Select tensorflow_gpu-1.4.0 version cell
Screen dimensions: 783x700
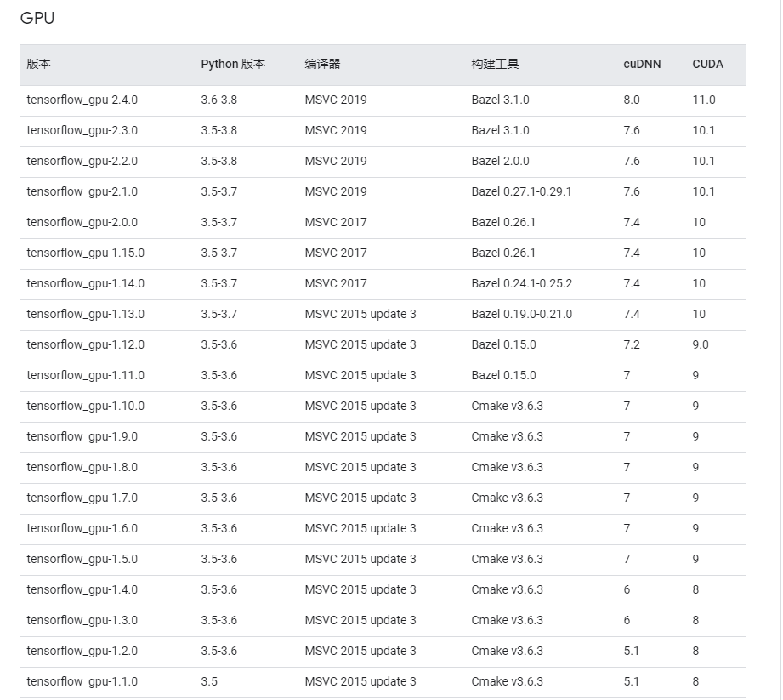[82, 589]
